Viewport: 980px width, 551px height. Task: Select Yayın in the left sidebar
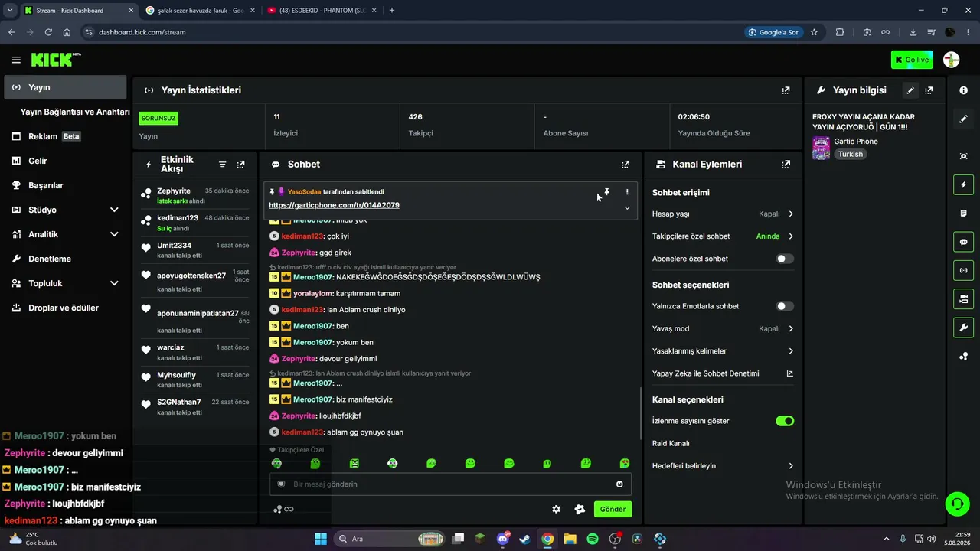coord(65,87)
